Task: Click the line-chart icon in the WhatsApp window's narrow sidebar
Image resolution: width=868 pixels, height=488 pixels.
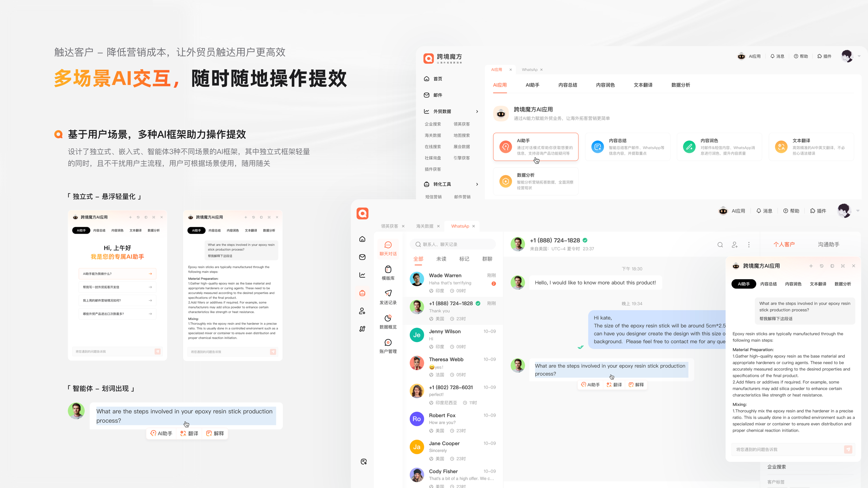Action: pyautogui.click(x=362, y=275)
